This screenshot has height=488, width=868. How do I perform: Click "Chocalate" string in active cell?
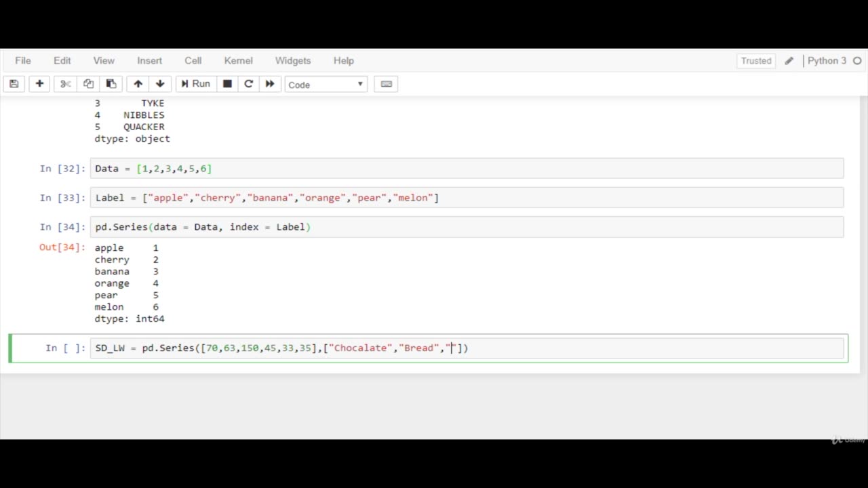[x=361, y=348]
